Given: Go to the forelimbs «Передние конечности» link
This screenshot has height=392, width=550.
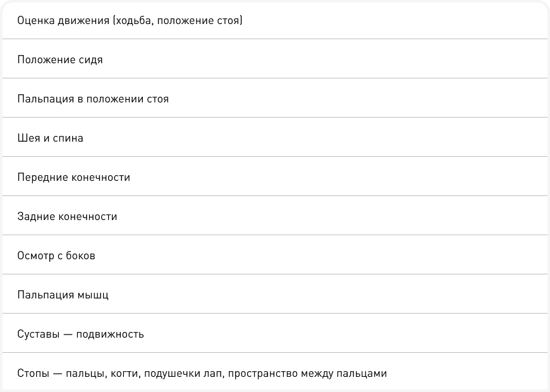Looking at the screenshot, I should [x=74, y=178].
